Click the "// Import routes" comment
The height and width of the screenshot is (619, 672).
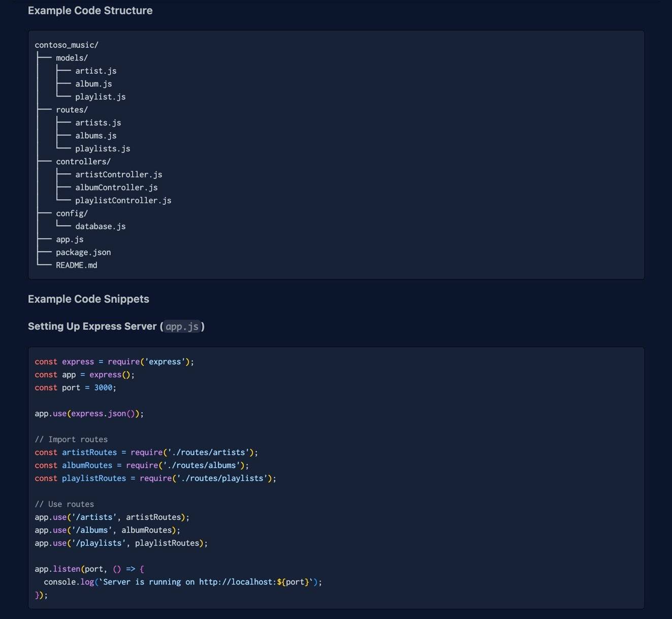click(71, 440)
